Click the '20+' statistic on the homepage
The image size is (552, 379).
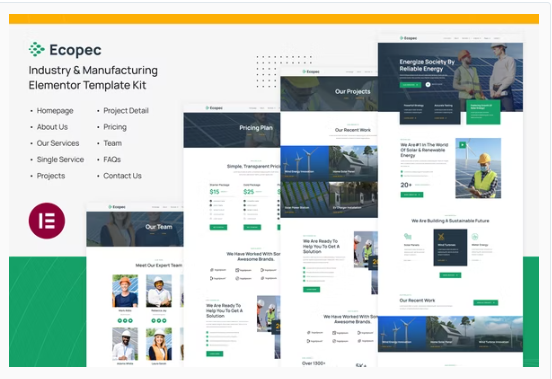coord(406,185)
